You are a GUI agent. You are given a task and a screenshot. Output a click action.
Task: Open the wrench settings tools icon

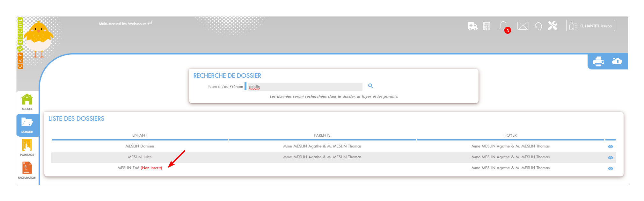[x=553, y=26]
